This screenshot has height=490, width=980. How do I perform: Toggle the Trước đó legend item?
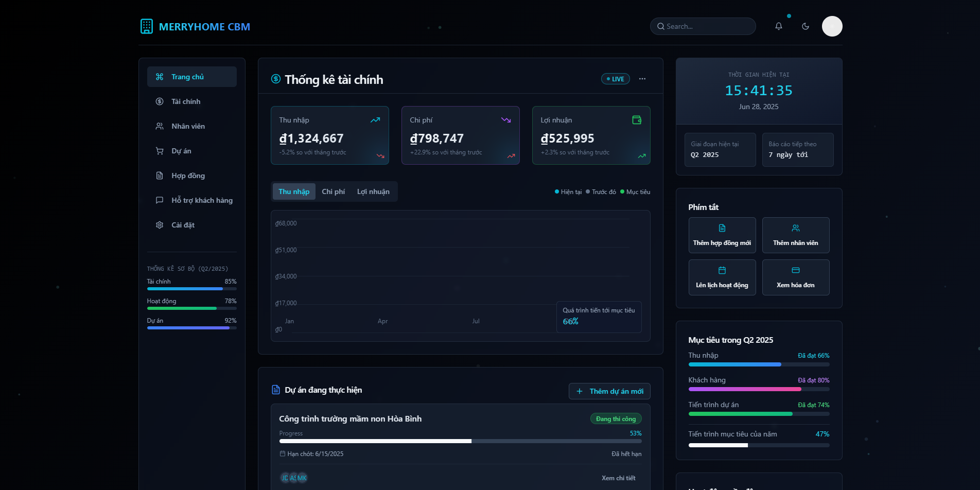(601, 192)
